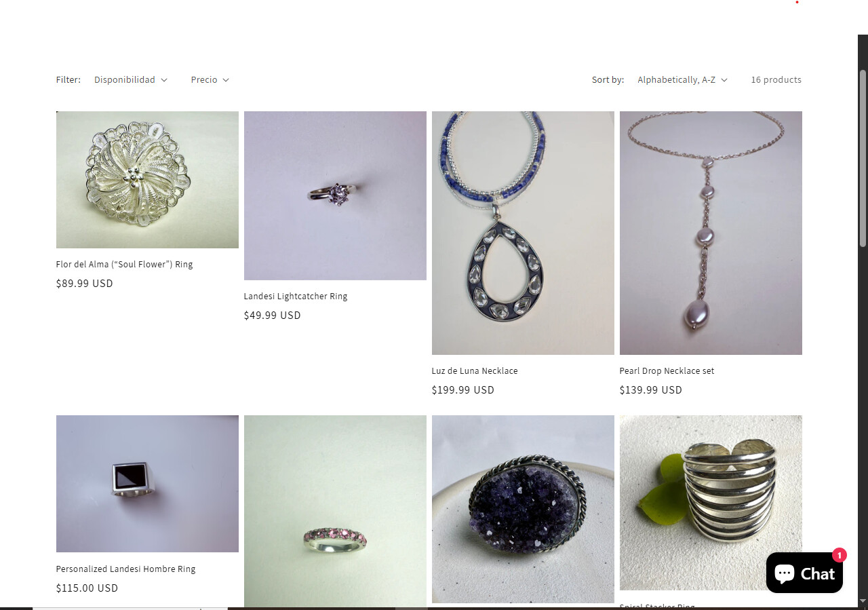Image resolution: width=868 pixels, height=610 pixels.
Task: Open Luz de Luna Necklace title link
Action: [475, 370]
